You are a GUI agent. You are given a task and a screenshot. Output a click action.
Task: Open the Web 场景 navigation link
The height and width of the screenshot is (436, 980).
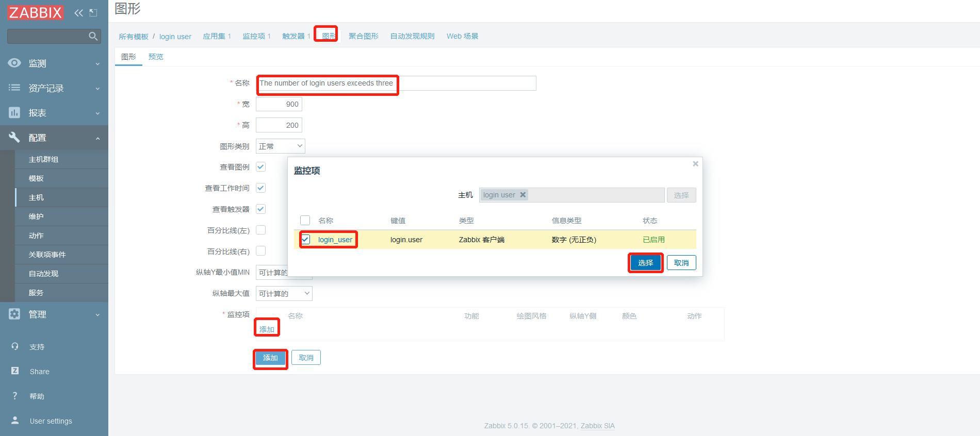(463, 36)
